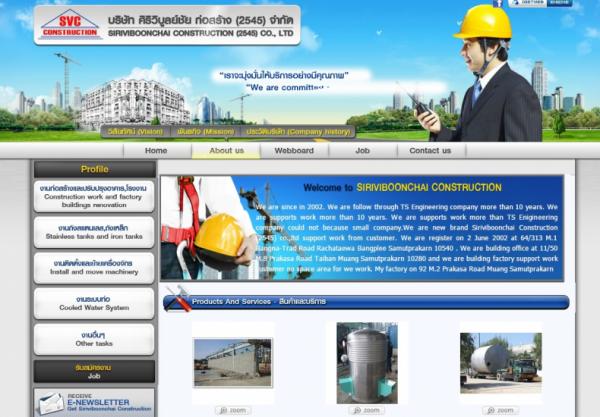View the tank on truck thumbnail
Image resolution: width=600 pixels, height=417 pixels.
click(x=501, y=363)
